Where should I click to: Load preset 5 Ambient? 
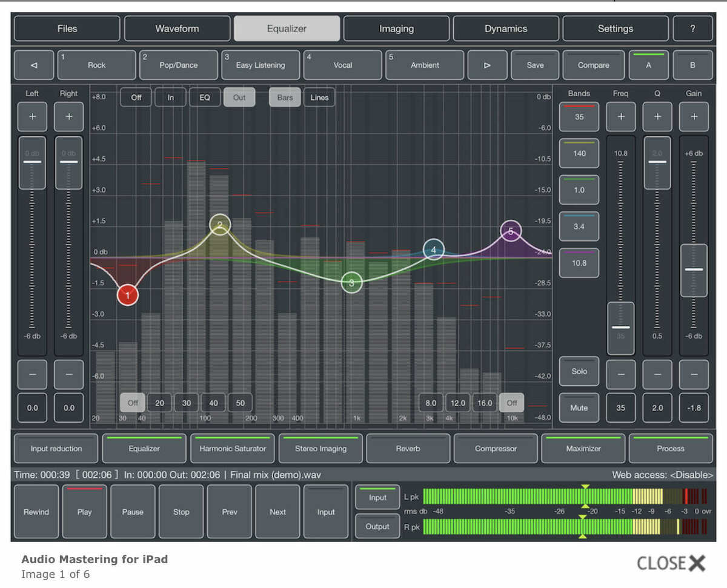(x=425, y=65)
